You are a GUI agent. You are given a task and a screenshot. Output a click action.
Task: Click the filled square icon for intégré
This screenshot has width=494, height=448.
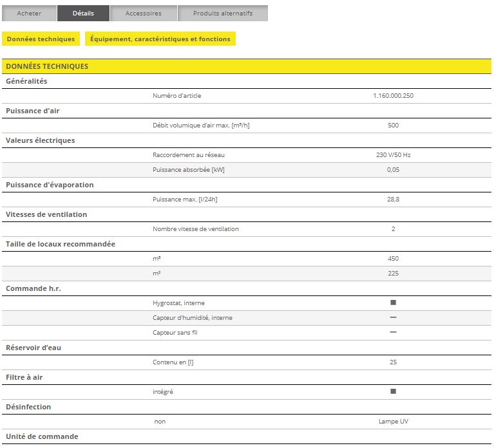[393, 391]
